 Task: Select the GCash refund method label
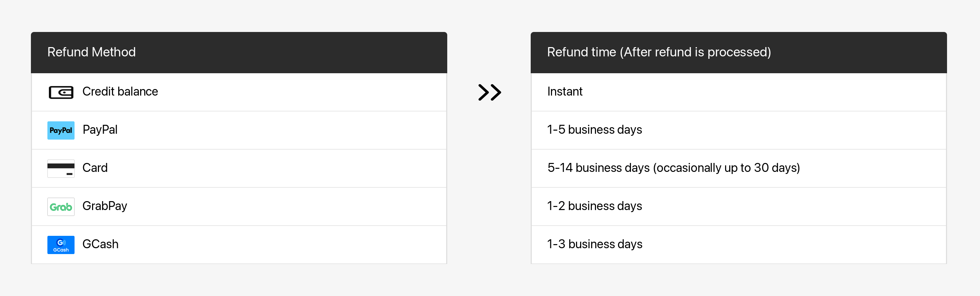tap(100, 244)
